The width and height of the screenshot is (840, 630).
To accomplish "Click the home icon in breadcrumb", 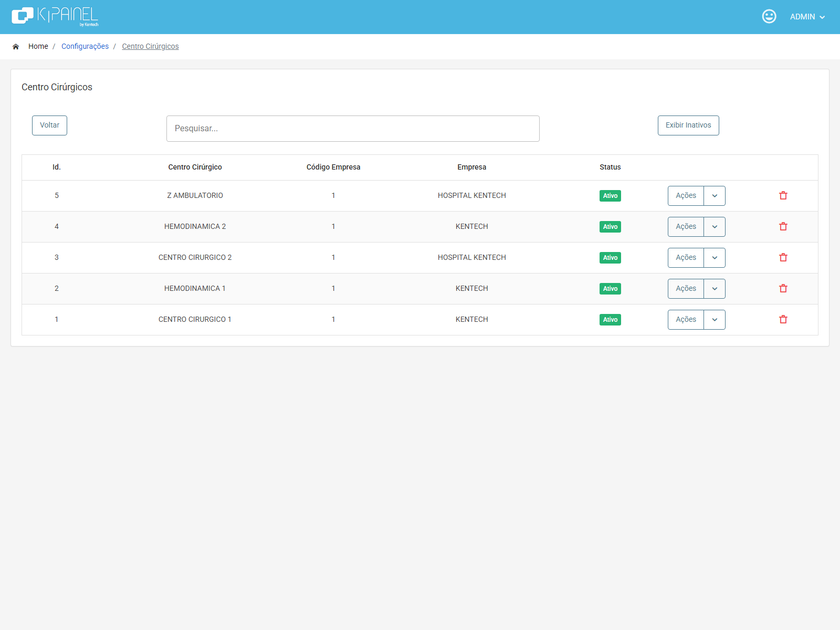I will tap(16, 47).
